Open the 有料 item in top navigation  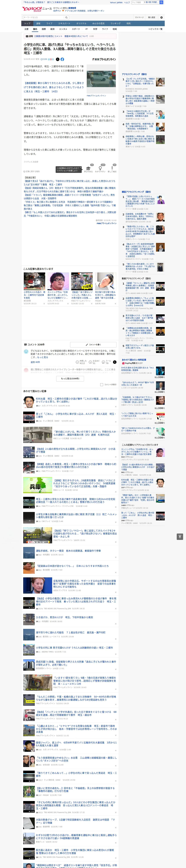128,24
